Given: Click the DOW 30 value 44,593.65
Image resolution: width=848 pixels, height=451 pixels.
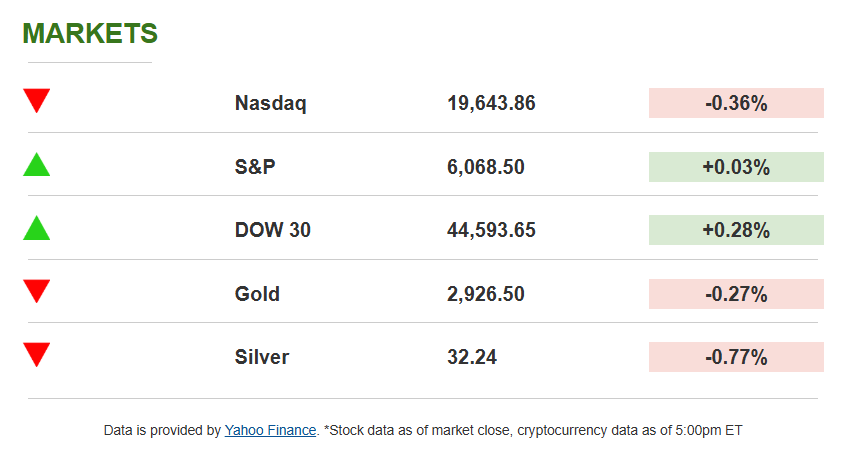Looking at the screenshot, I should (491, 230).
